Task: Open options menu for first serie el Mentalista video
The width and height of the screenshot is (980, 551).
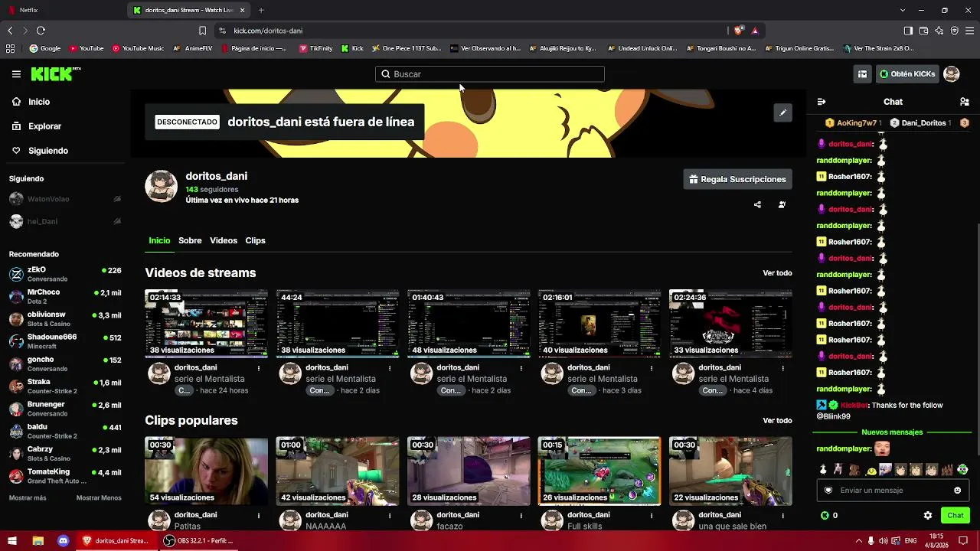Action: [x=259, y=368]
